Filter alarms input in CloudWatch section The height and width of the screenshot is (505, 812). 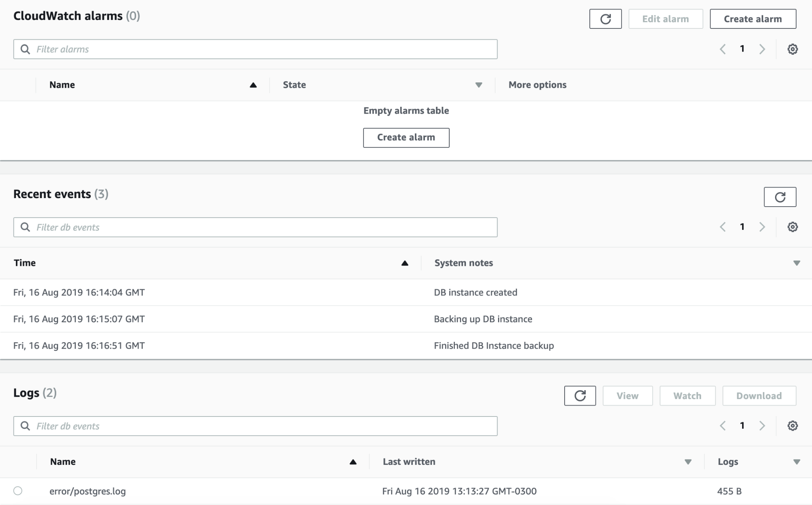tap(255, 48)
